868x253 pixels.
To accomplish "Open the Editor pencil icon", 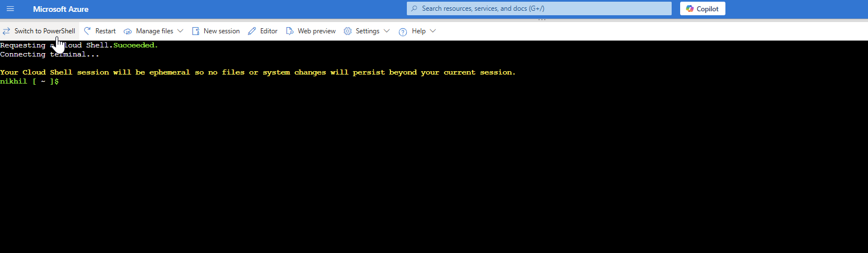I will point(252,31).
